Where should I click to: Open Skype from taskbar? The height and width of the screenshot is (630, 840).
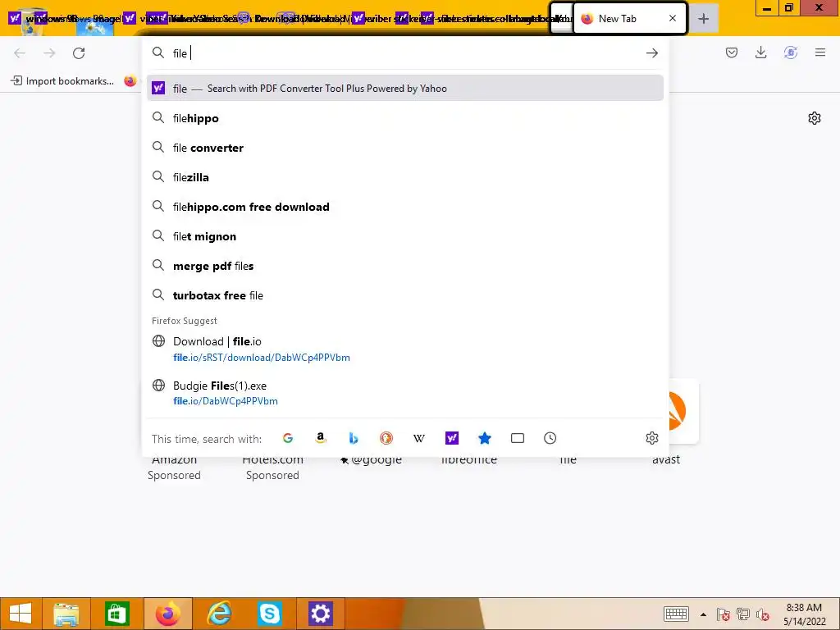tap(269, 614)
